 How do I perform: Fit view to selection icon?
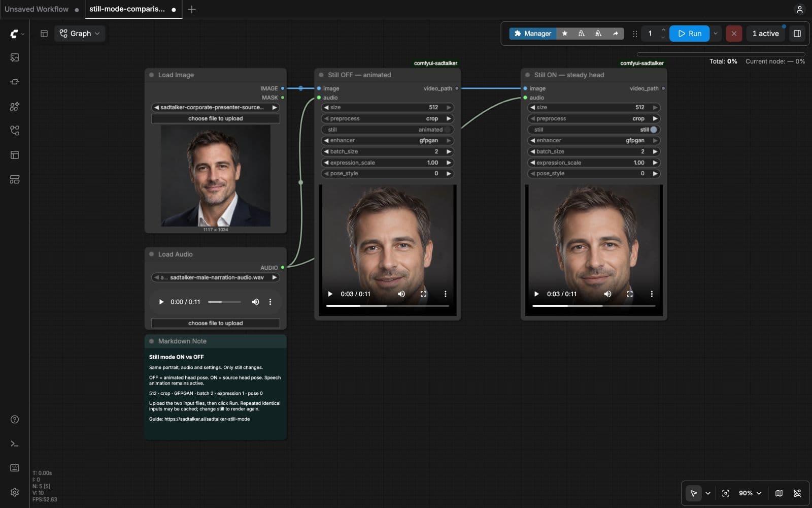point(726,493)
